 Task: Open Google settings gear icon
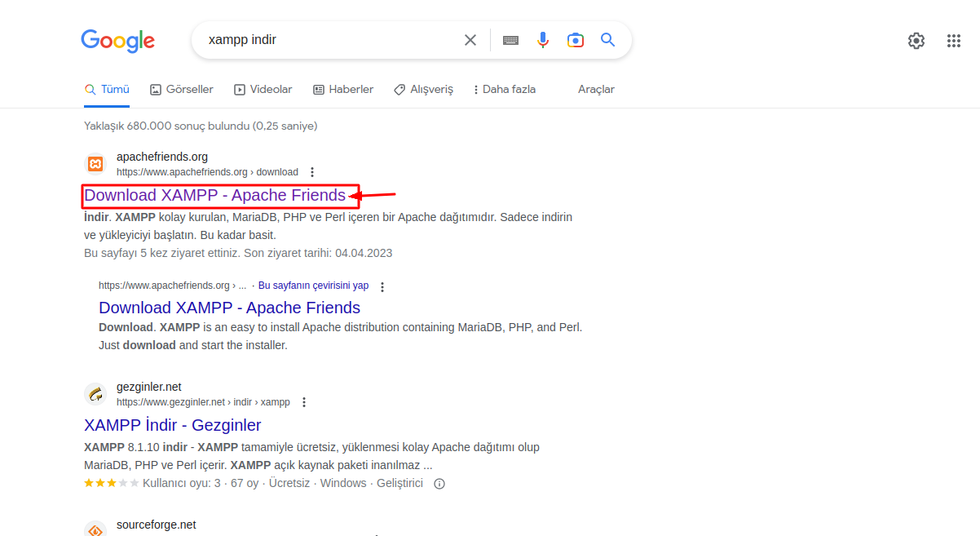(916, 41)
